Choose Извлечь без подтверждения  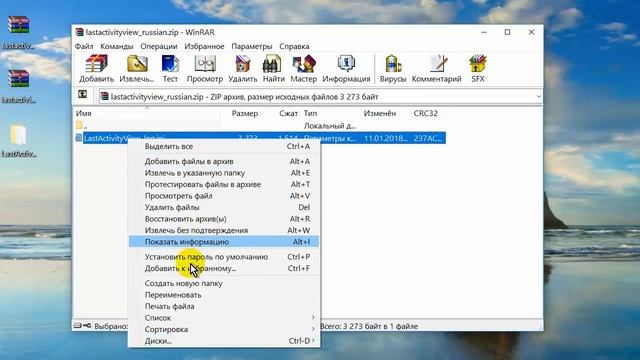coord(224,230)
